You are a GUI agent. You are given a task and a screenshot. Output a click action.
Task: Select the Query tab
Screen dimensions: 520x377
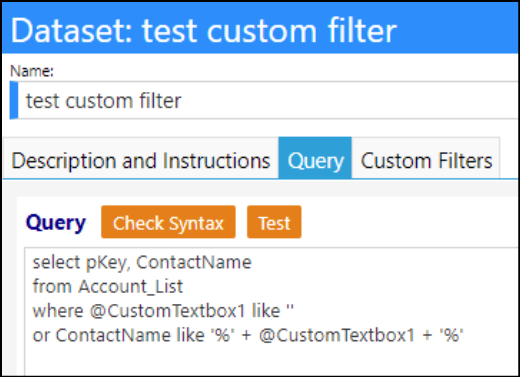[315, 158]
